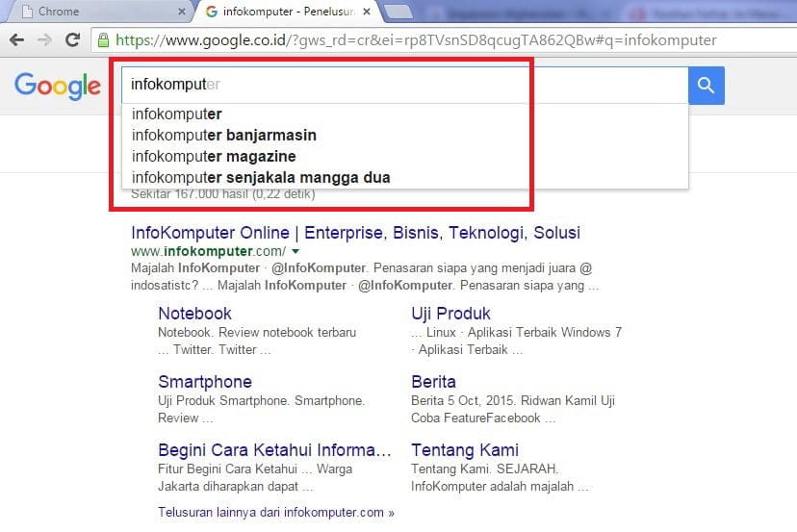Click 'Telusuran lainnya dari infokomputer.com' link
Viewport: 797px width, 532px height.
pyautogui.click(x=275, y=513)
